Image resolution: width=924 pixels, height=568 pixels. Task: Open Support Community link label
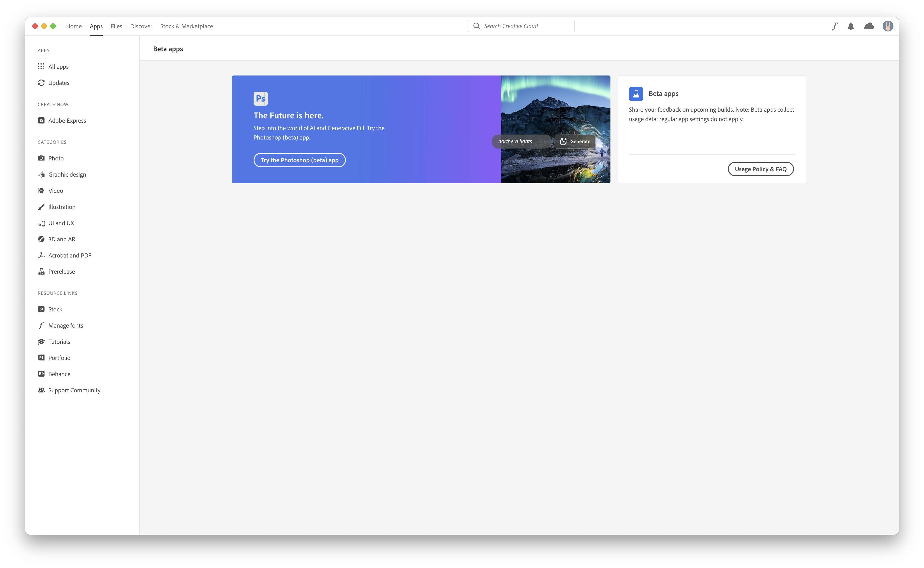74,390
